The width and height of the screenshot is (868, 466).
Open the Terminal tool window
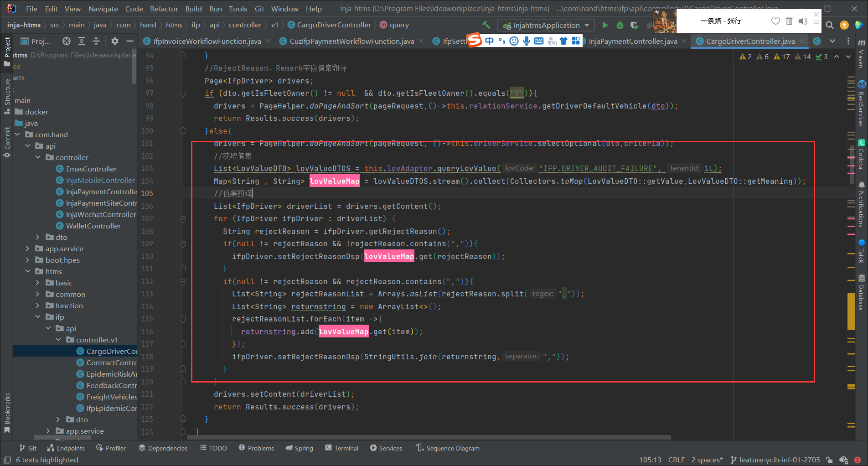click(341, 448)
